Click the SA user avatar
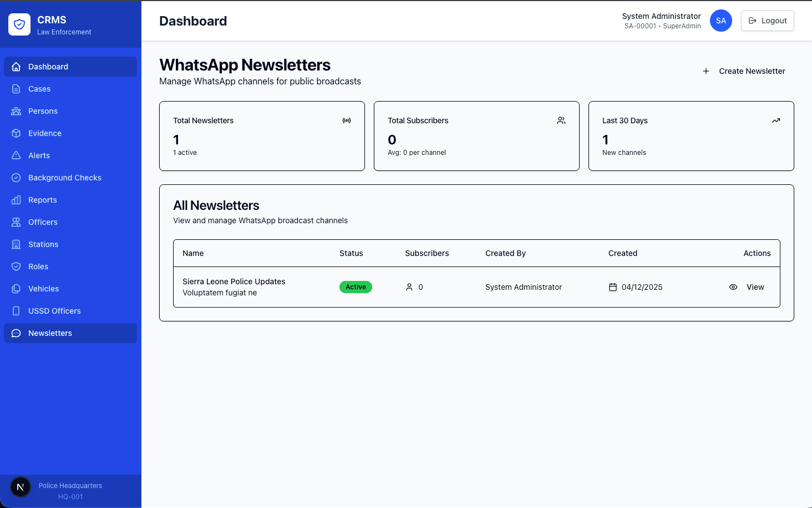Viewport: 812px width, 508px height. [721, 21]
